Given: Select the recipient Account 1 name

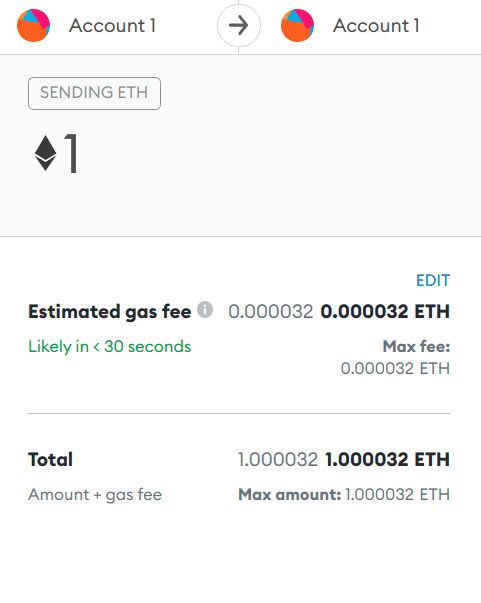Looking at the screenshot, I should [376, 26].
